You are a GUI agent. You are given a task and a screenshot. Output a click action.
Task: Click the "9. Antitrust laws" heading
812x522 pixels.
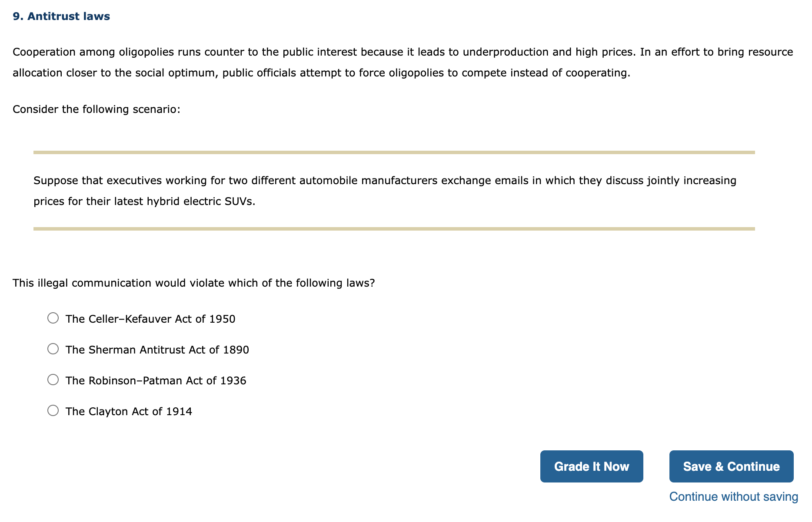(x=61, y=16)
